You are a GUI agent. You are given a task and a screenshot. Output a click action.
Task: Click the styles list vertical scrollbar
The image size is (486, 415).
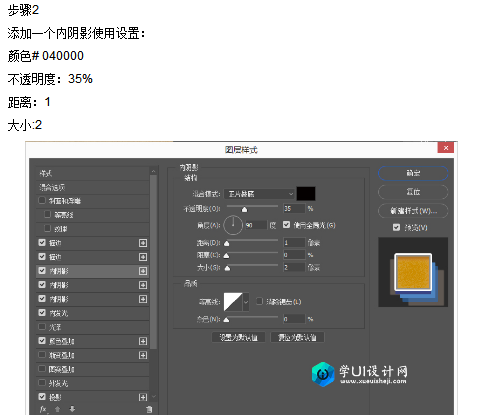pos(153,262)
